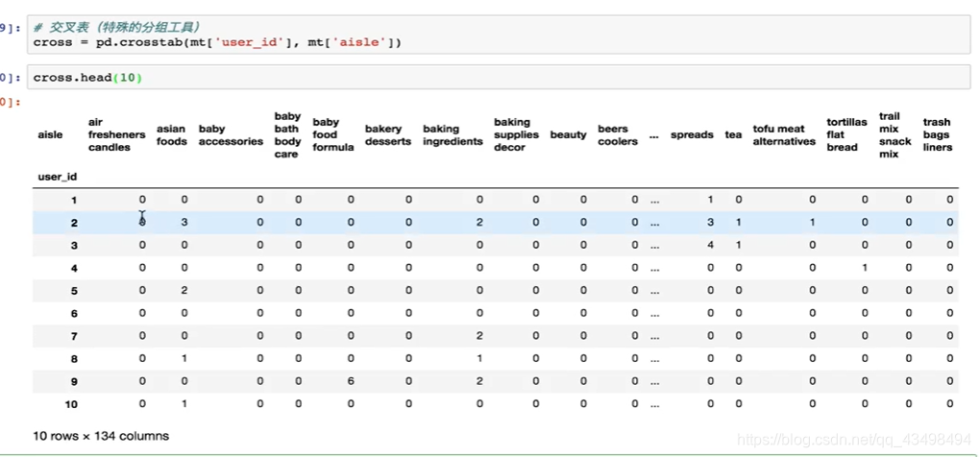This screenshot has height=457, width=980.
Task: Click 'beers coolers' column header
Action: coord(618,134)
